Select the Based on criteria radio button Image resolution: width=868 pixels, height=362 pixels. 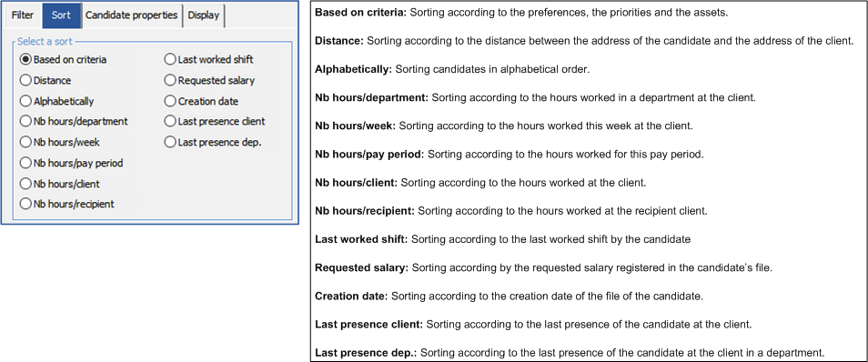[63, 59]
